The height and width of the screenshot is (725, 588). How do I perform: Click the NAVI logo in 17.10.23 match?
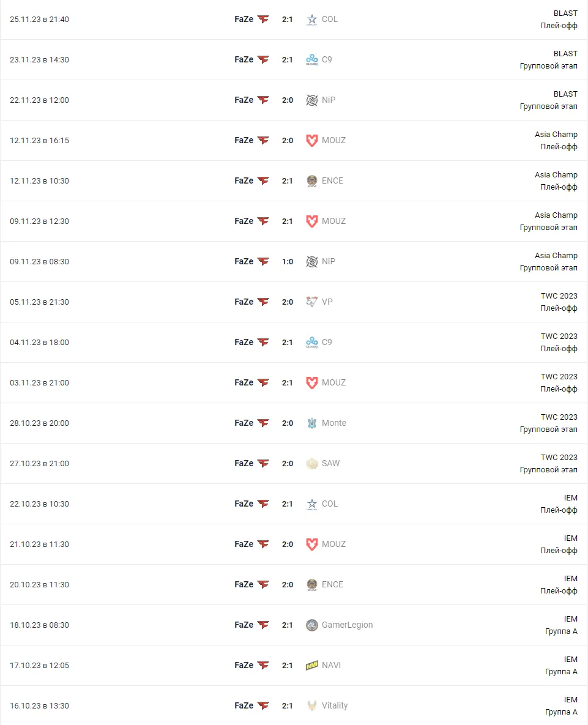(312, 666)
